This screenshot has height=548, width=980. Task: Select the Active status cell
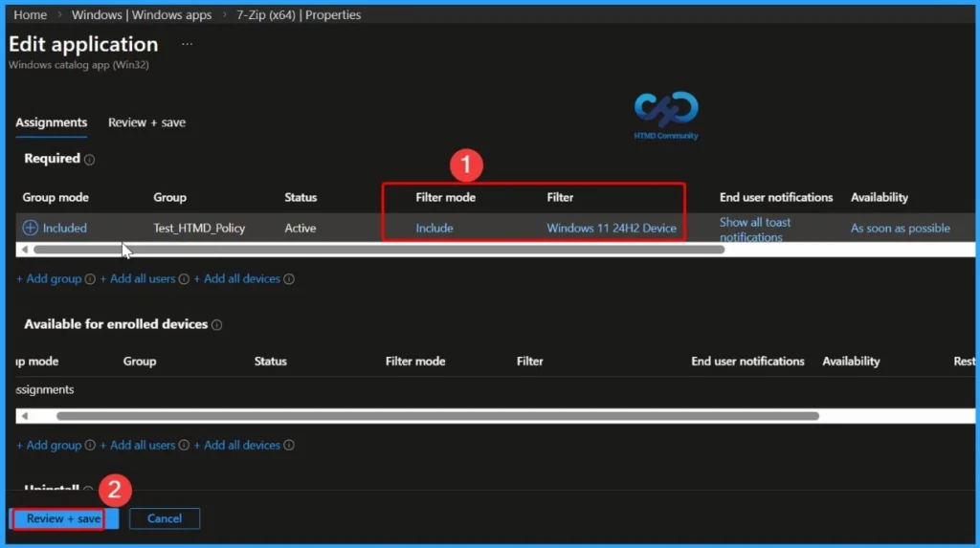coord(300,228)
